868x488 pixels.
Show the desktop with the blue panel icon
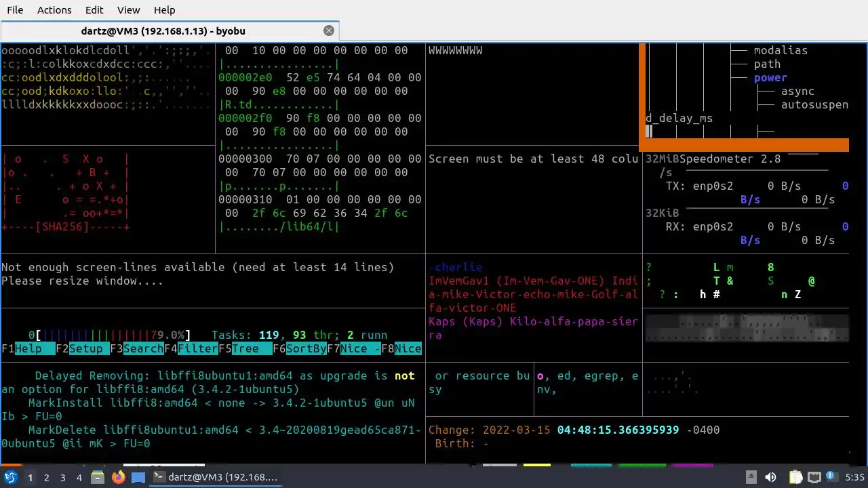pos(138,477)
